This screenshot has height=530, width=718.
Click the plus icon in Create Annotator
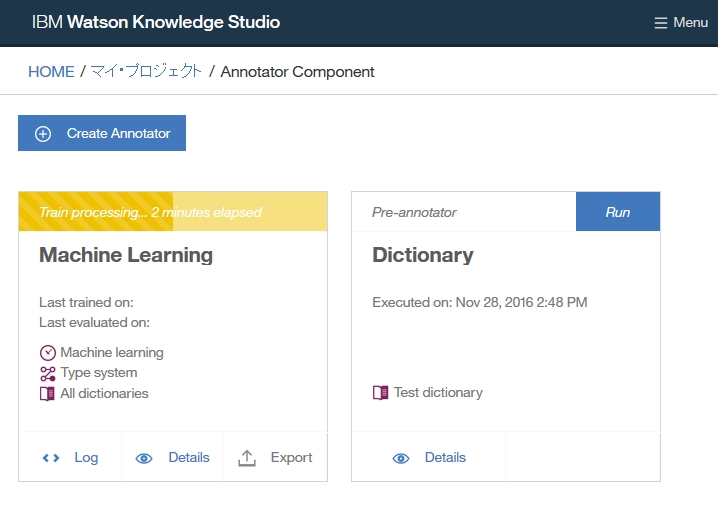[43, 134]
